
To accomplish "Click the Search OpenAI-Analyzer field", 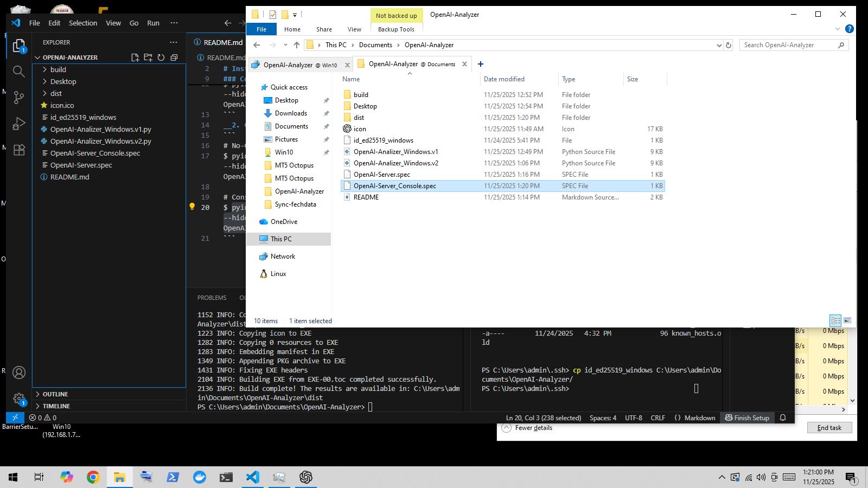I will click(788, 45).
